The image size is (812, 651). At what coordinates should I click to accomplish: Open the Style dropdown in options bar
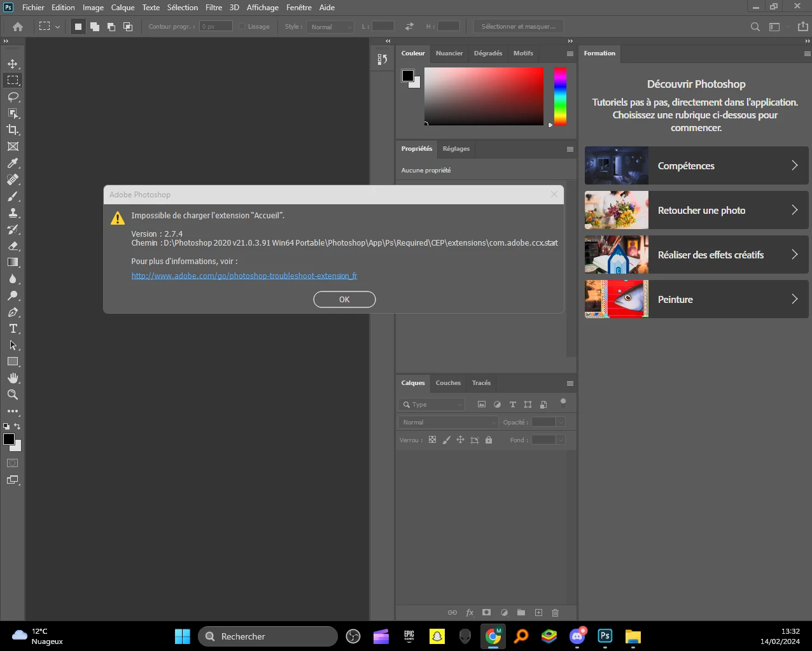pyautogui.click(x=330, y=27)
